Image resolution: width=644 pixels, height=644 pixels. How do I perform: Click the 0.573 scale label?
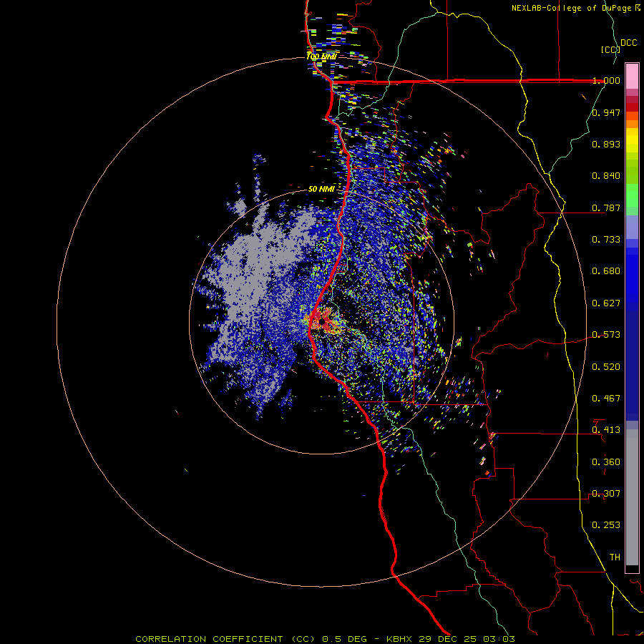(x=606, y=334)
